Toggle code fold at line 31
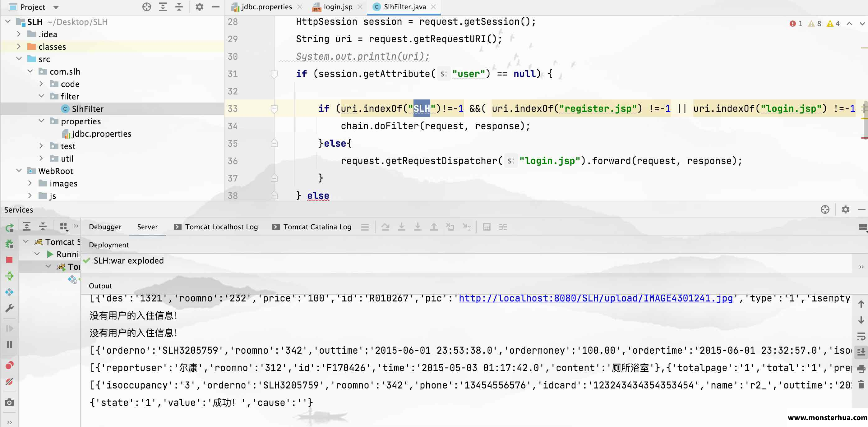868x427 pixels. (x=274, y=74)
